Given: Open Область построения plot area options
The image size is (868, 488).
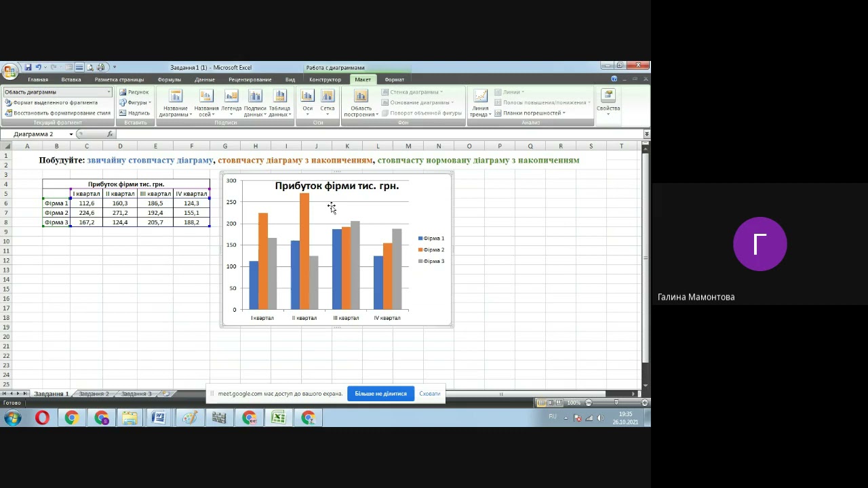Looking at the screenshot, I should (x=361, y=103).
